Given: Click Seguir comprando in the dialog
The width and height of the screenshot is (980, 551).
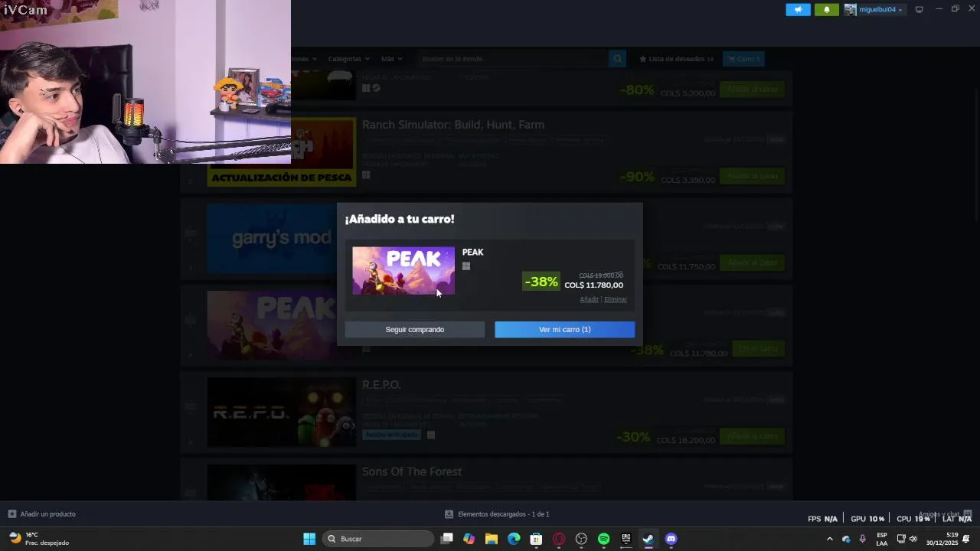Looking at the screenshot, I should [414, 329].
